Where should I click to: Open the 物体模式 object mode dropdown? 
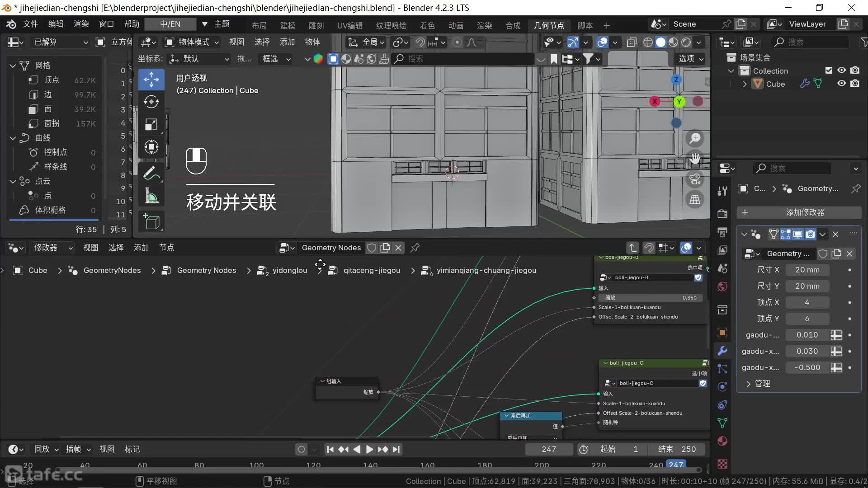pyautogui.click(x=192, y=42)
